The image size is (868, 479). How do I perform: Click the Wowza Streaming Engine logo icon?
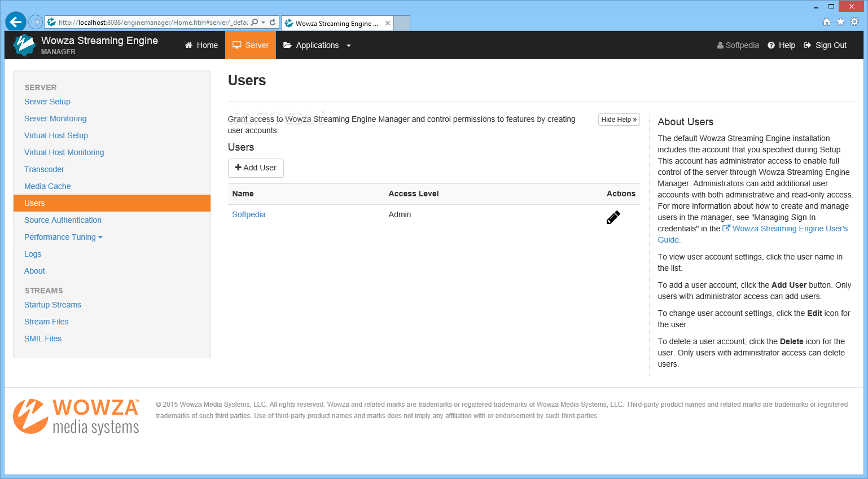coord(24,45)
